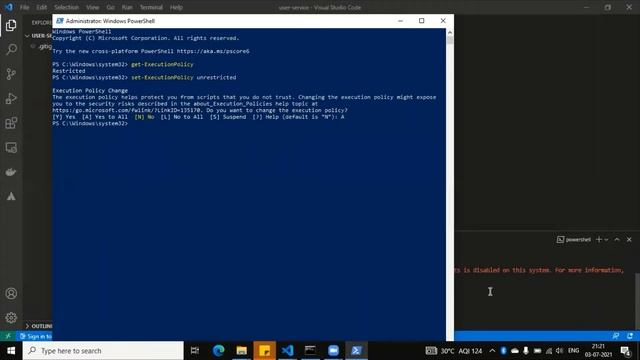Screen dimensions: 640x360
Task: Click the feedback icon in VS Code status bar
Action: pyautogui.click(x=616, y=336)
